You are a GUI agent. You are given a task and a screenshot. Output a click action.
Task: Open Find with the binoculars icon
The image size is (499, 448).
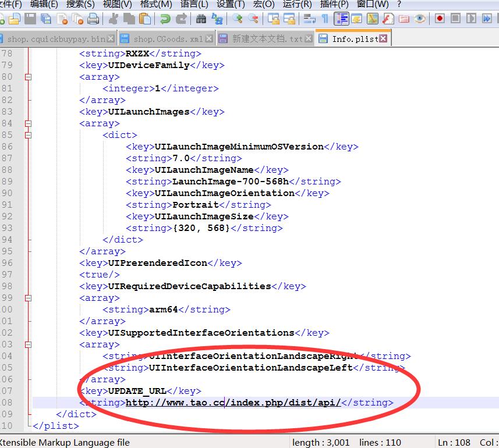pyautogui.click(x=201, y=19)
